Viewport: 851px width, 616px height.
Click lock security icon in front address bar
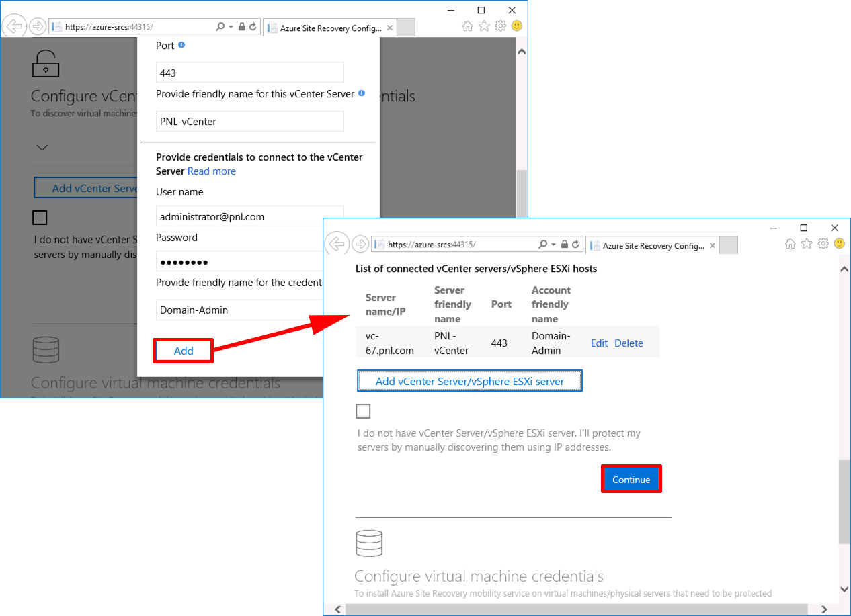(565, 245)
